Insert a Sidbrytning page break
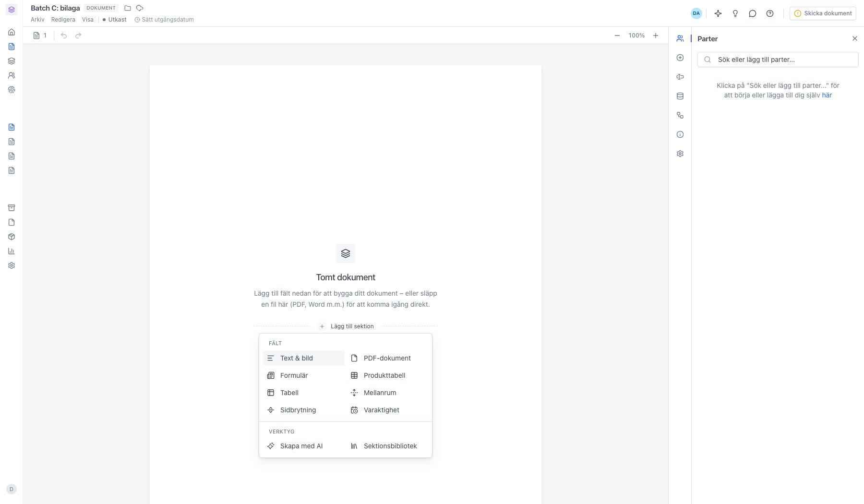This screenshot has width=864, height=504. click(304, 410)
